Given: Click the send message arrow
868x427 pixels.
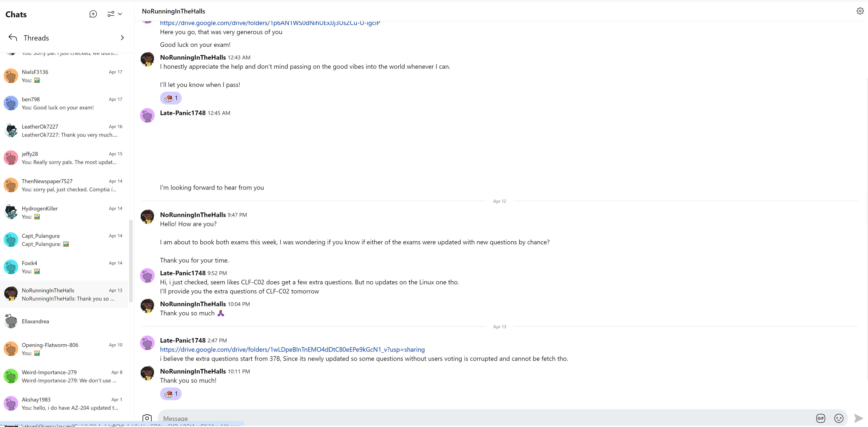Looking at the screenshot, I should click(858, 418).
